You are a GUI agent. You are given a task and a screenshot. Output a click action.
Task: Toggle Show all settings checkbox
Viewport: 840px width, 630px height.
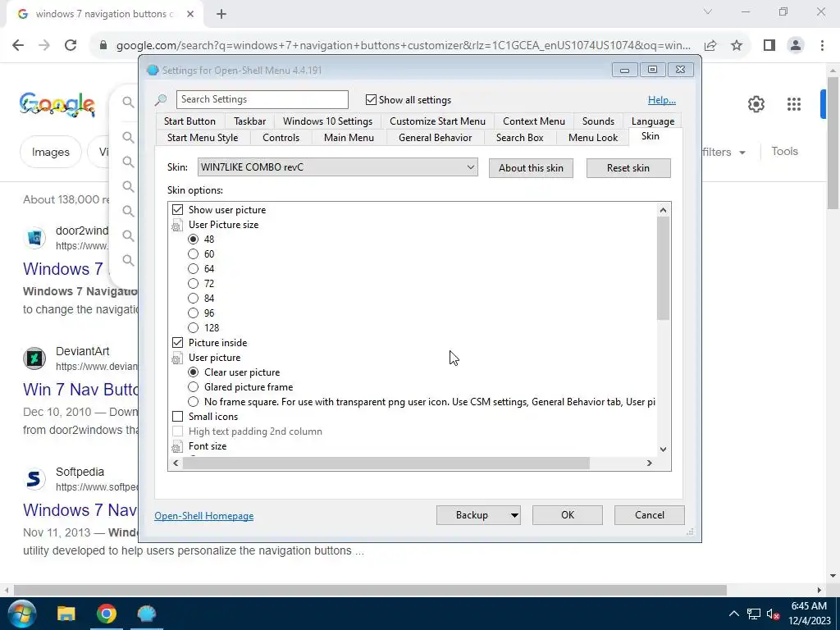tap(371, 99)
